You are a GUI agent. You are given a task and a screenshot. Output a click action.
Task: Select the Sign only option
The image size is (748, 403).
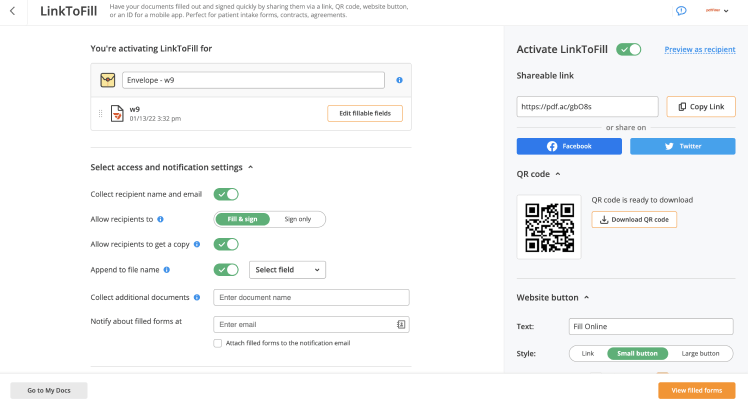click(297, 218)
